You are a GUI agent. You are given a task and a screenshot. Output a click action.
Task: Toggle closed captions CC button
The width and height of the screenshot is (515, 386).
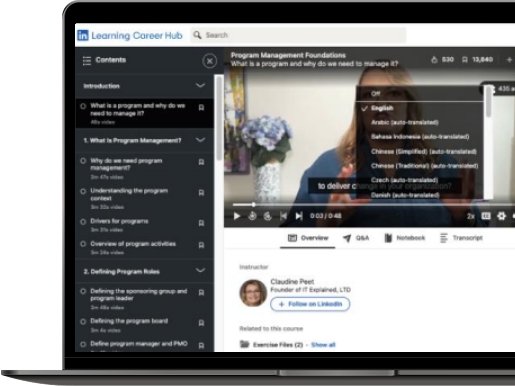pos(486,216)
